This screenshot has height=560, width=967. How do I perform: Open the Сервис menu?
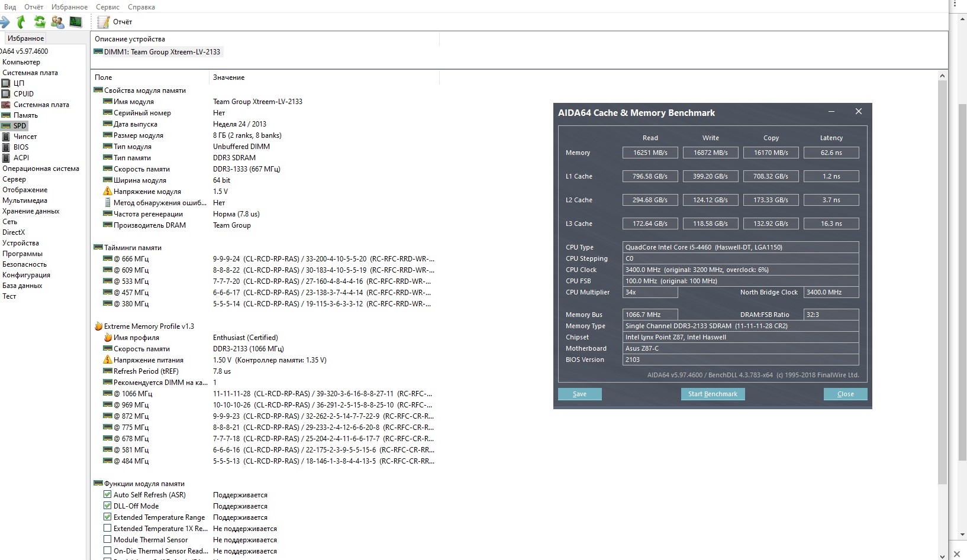tap(108, 7)
